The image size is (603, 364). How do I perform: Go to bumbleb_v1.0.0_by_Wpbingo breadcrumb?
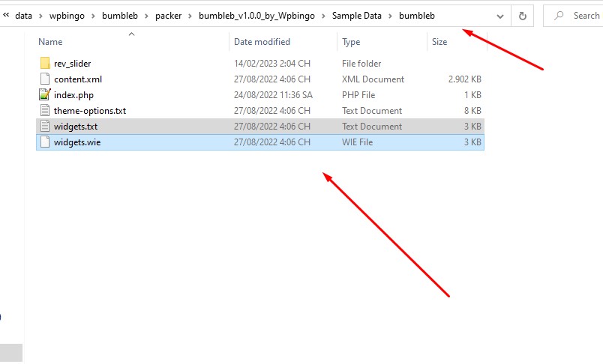256,16
